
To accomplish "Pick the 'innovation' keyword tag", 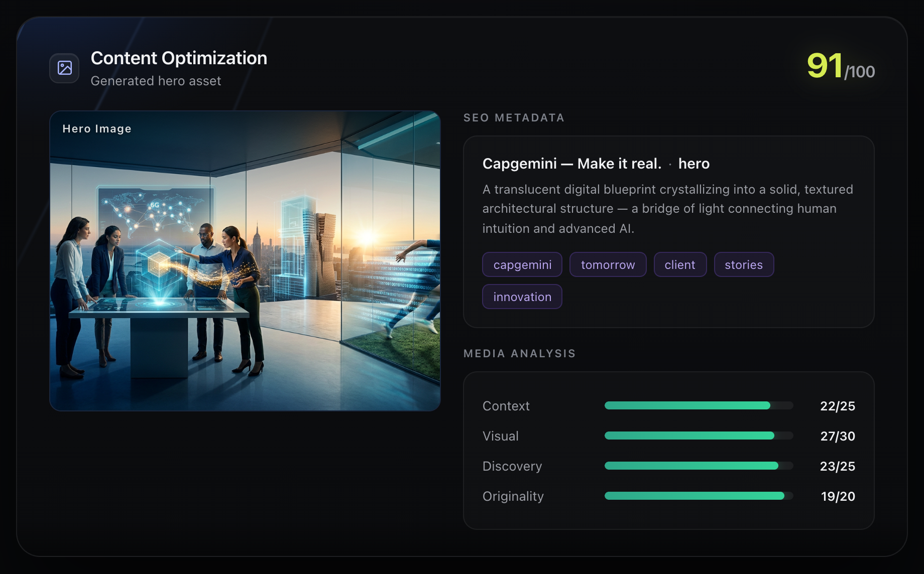I will (x=522, y=297).
